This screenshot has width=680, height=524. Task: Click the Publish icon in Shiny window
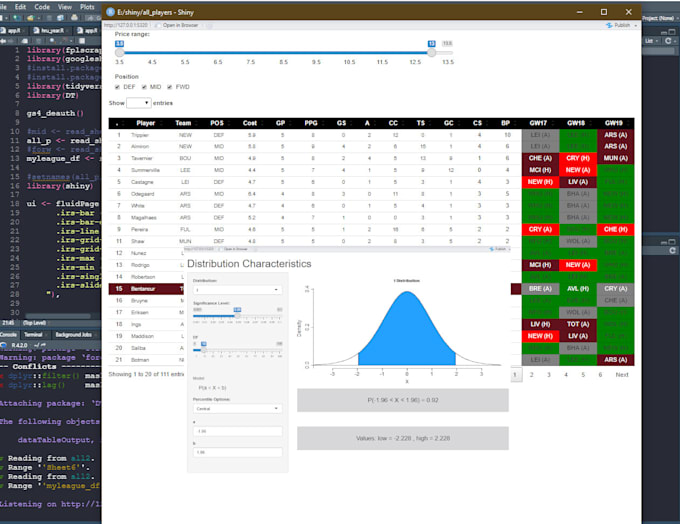pos(609,25)
